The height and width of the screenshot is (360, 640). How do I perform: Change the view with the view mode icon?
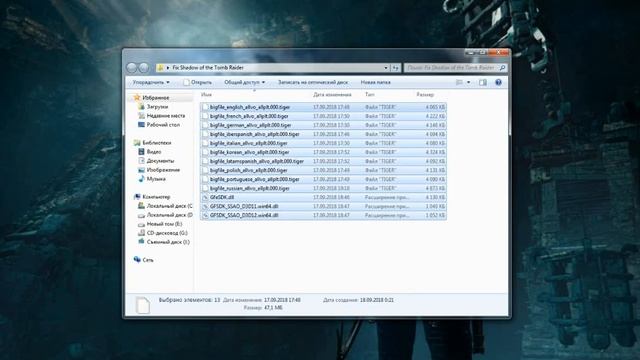pyautogui.click(x=459, y=82)
